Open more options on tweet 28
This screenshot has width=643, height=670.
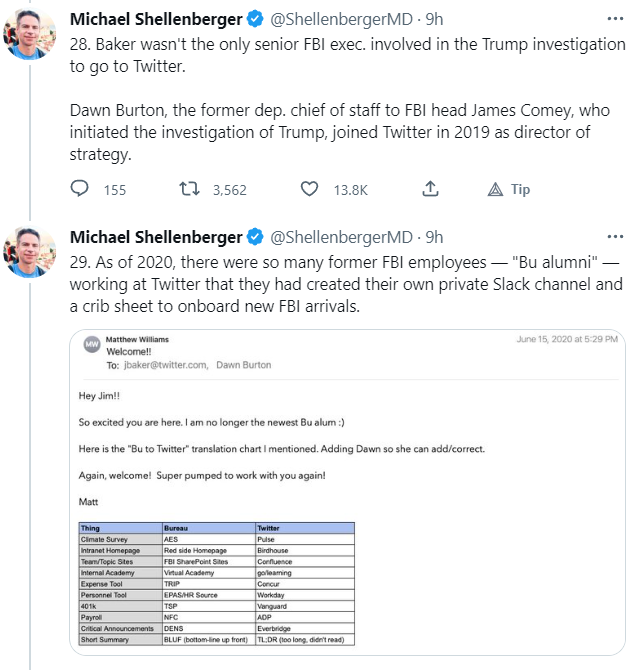tap(612, 19)
